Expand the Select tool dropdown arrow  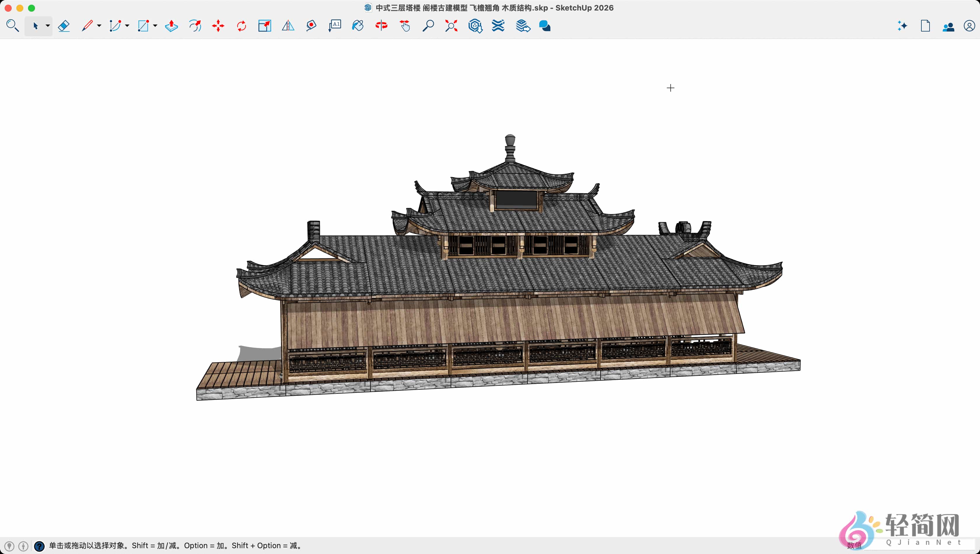click(48, 27)
